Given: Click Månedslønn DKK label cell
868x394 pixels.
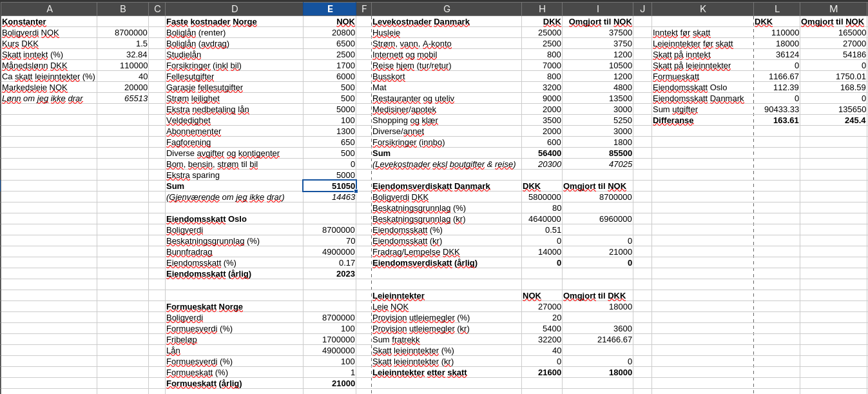Looking at the screenshot, I should coord(49,65).
